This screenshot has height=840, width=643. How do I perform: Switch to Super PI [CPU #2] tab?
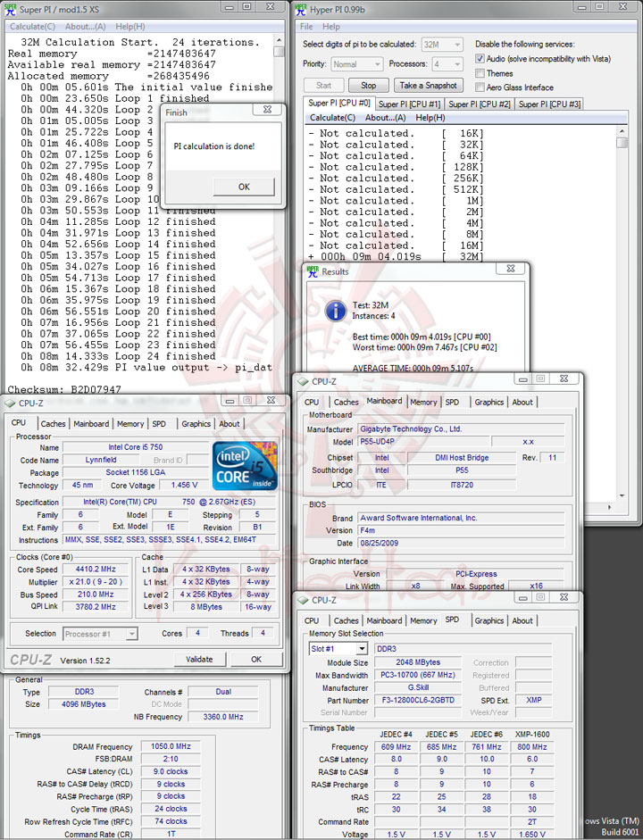tap(479, 104)
